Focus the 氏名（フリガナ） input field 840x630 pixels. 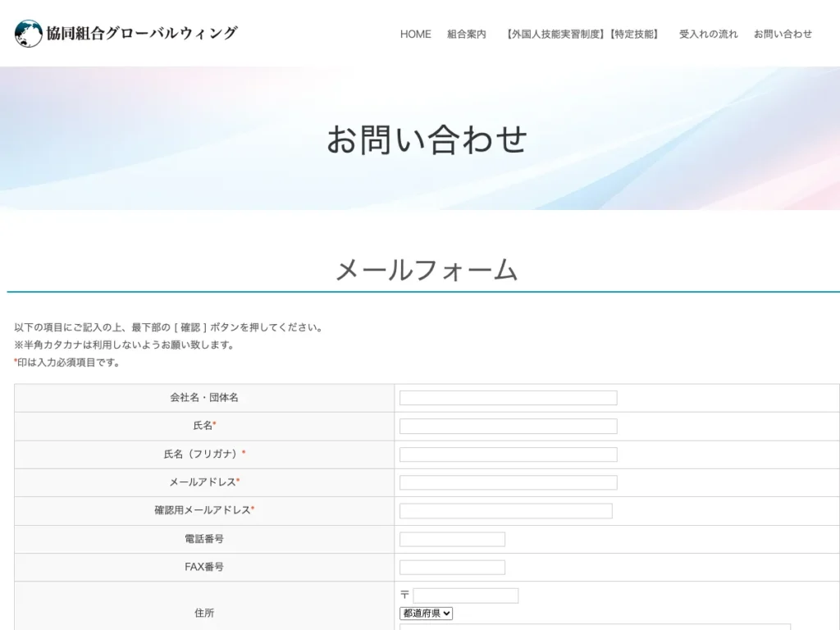tap(509, 454)
